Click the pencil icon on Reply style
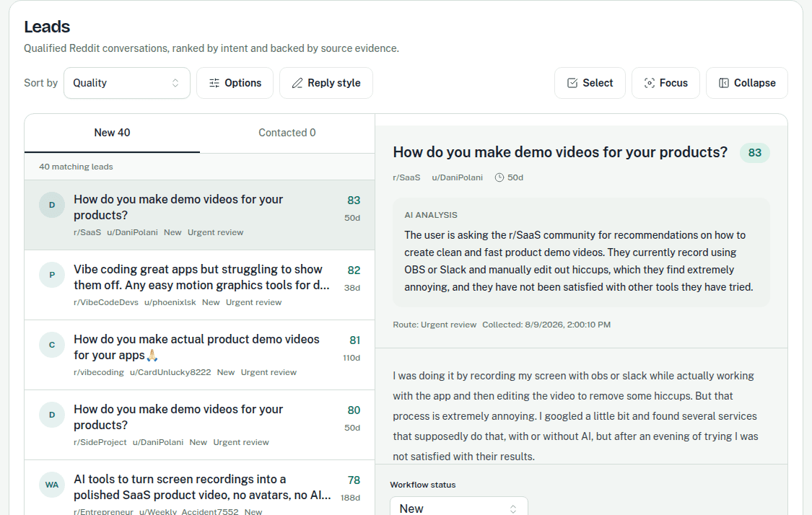Viewport: 812px width, 515px height. 297,83
